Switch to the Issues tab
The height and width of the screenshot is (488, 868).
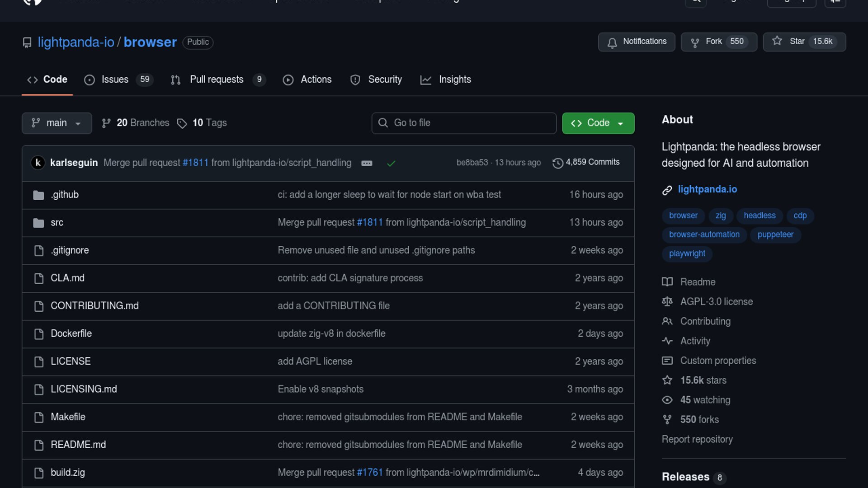point(115,80)
